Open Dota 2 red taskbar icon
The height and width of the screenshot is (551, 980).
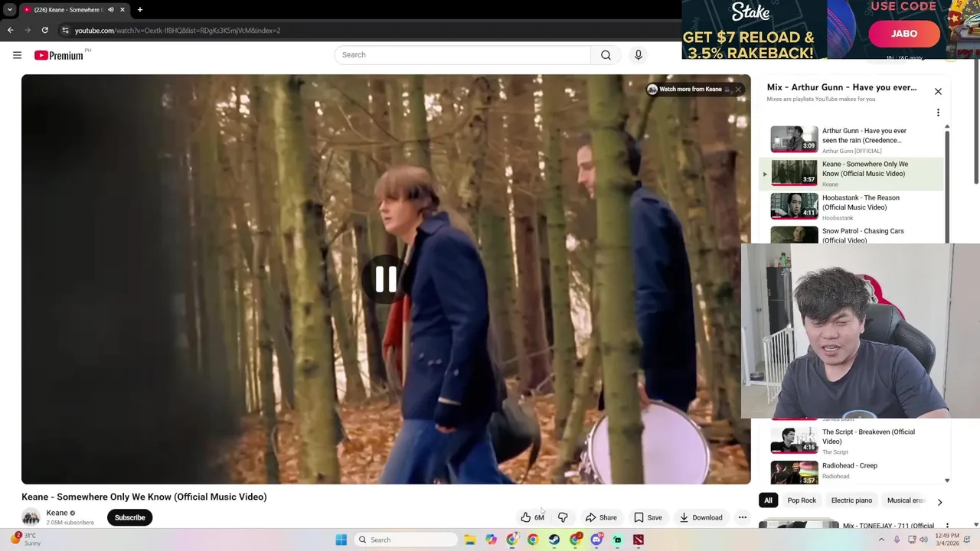[x=639, y=540]
